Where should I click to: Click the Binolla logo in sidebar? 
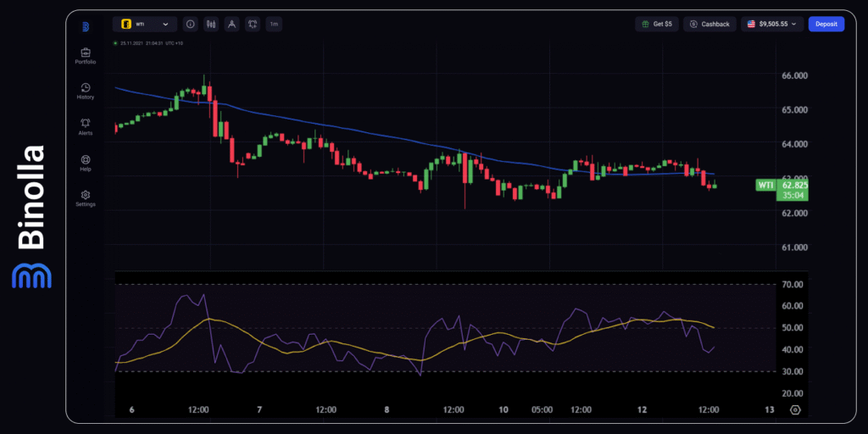click(x=86, y=26)
